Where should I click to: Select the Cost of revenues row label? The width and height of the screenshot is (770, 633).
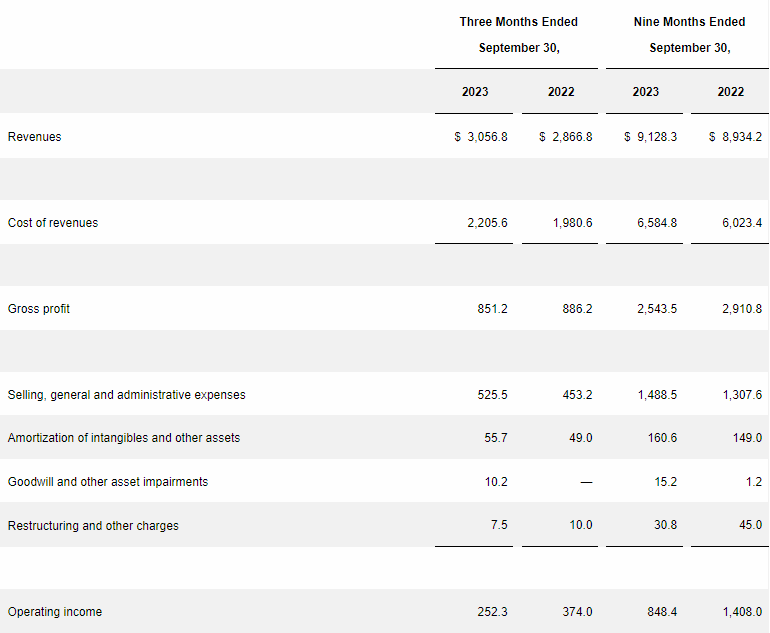[53, 223]
